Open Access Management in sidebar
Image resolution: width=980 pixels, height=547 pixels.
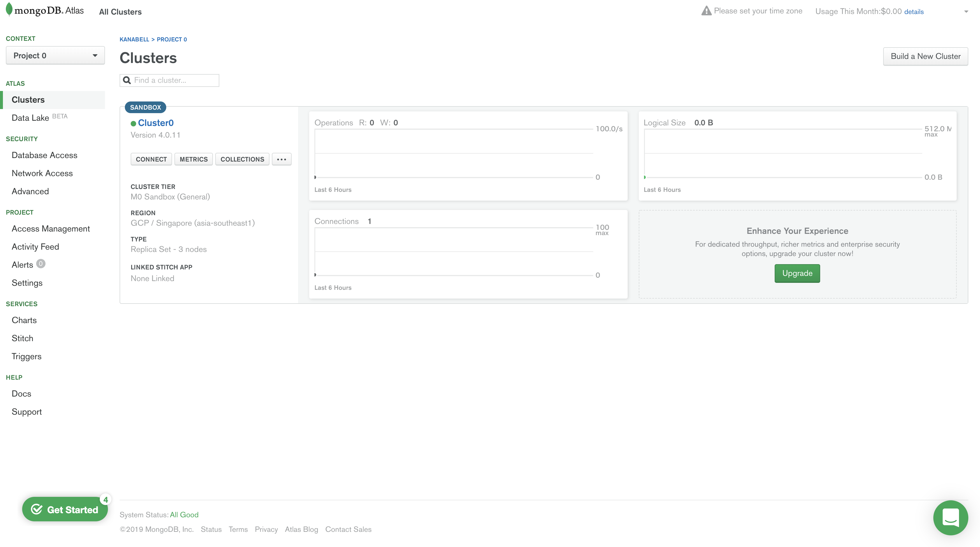click(51, 229)
